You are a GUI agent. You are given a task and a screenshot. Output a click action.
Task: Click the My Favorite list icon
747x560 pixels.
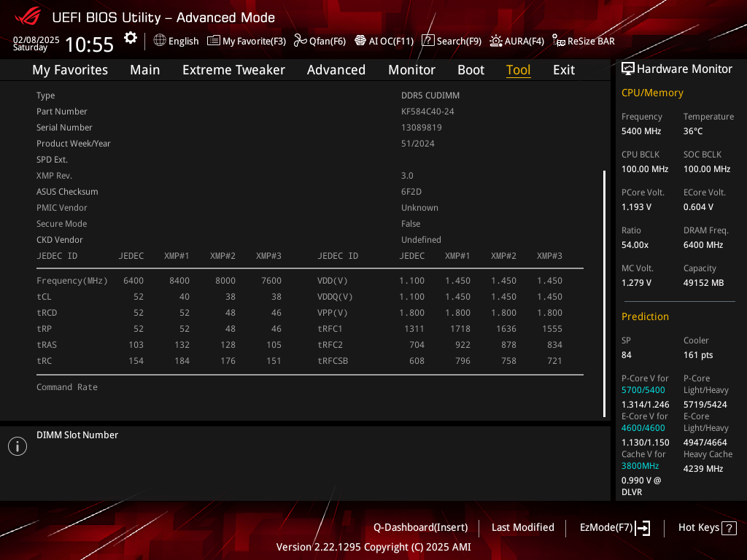(214, 41)
